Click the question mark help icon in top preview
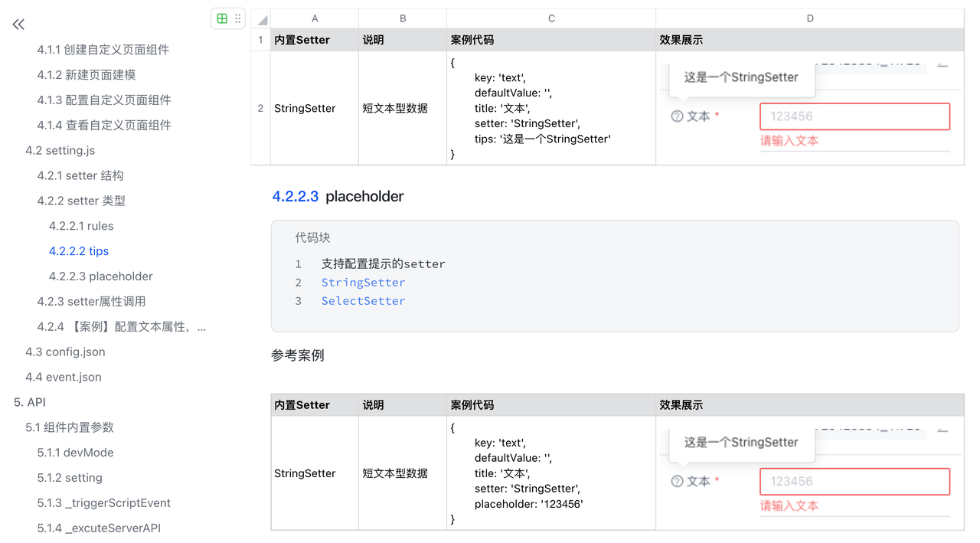 pyautogui.click(x=677, y=116)
